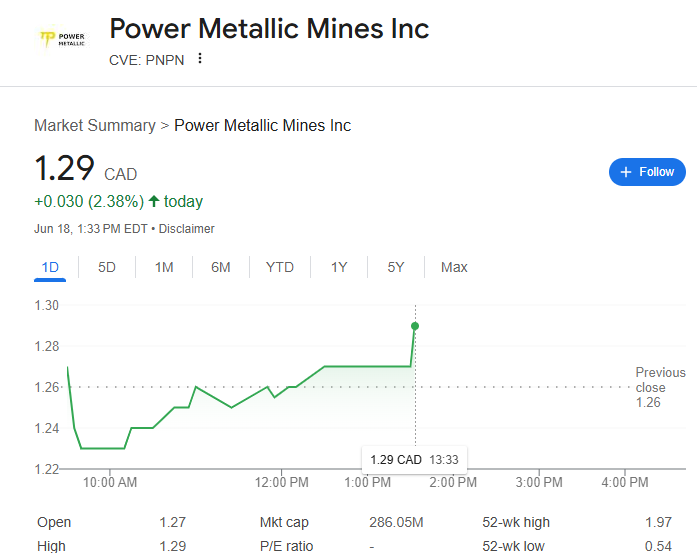View the 1Y chart range

[x=339, y=267]
